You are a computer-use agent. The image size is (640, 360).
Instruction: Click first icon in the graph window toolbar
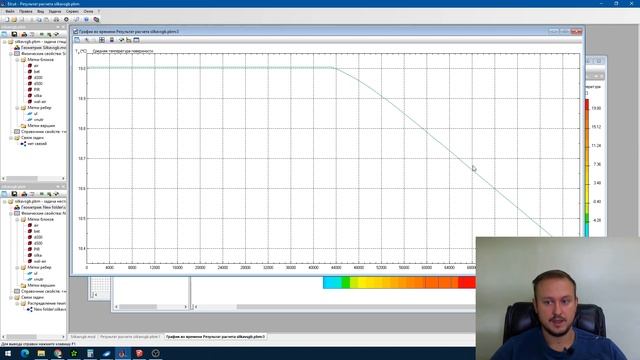click(x=77, y=40)
